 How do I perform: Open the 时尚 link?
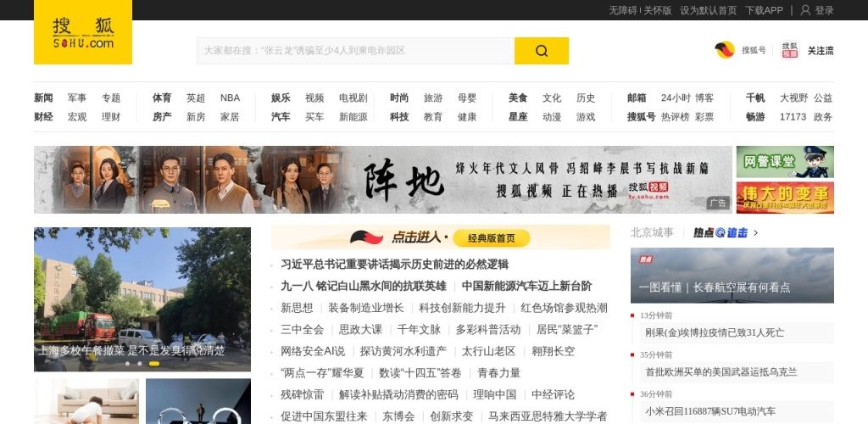click(399, 98)
